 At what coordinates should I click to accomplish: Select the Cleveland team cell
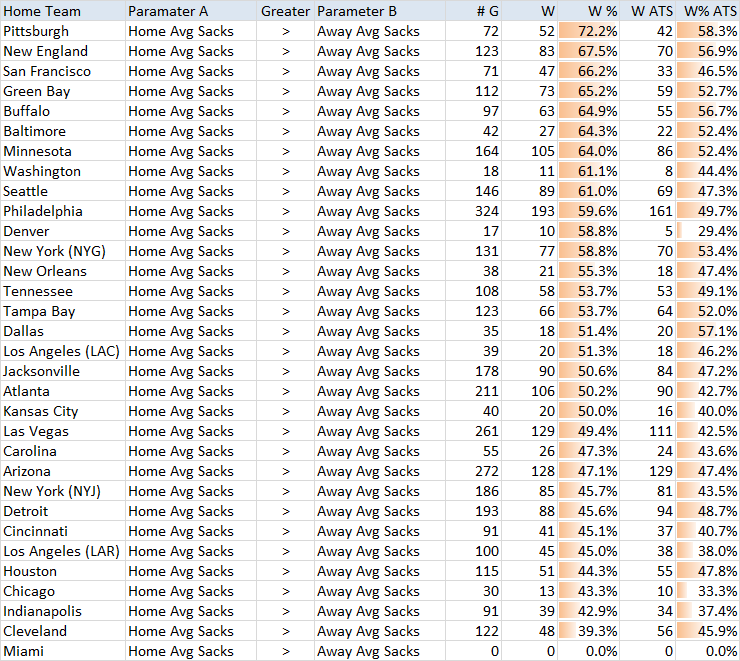pyautogui.click(x=63, y=631)
